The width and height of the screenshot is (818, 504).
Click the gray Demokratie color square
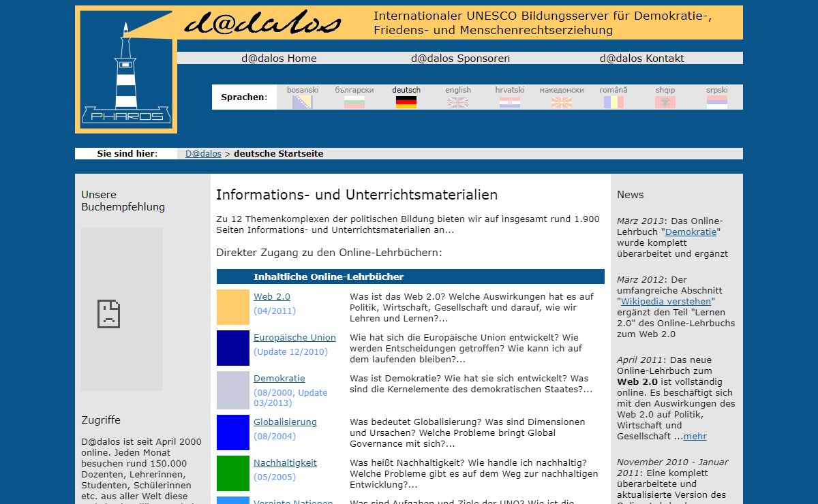pyautogui.click(x=233, y=390)
